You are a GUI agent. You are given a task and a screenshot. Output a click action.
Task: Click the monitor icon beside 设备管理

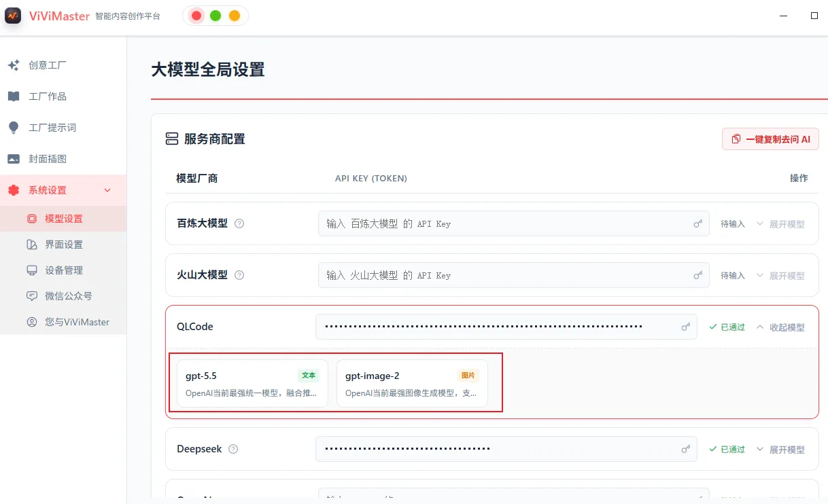(x=32, y=270)
